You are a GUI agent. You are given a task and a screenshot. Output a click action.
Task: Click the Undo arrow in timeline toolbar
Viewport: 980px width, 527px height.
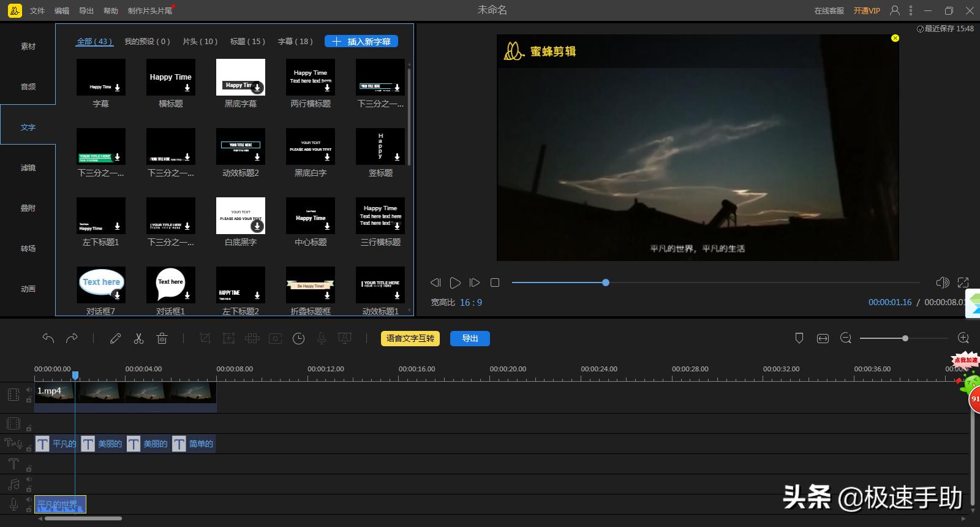click(48, 338)
